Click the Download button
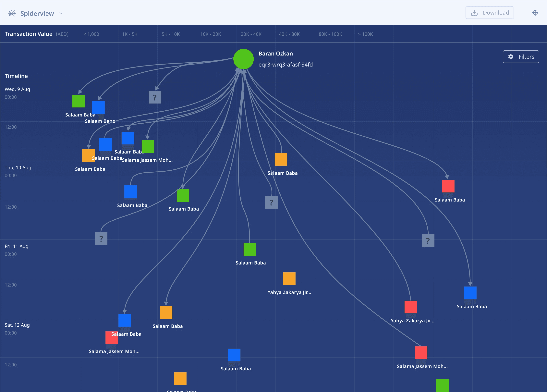 tap(489, 13)
